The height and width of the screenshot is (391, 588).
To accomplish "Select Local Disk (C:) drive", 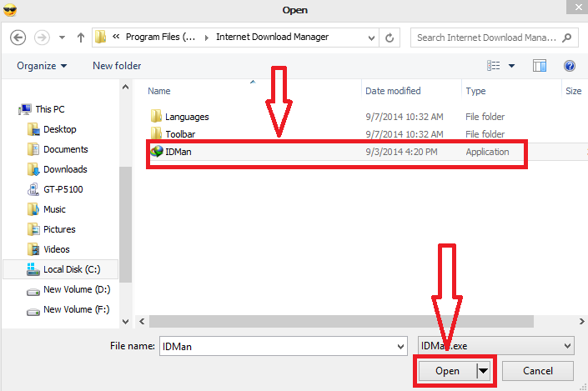I will pyautogui.click(x=60, y=269).
